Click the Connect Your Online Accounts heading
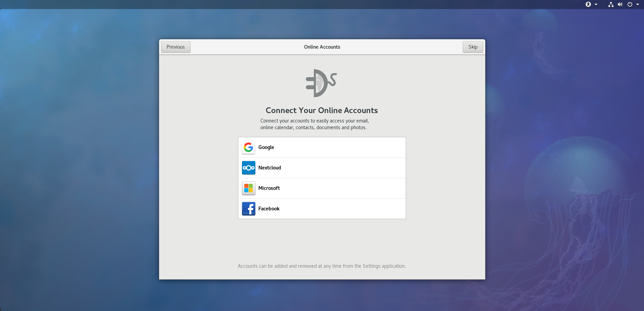This screenshot has width=644, height=311. (322, 110)
